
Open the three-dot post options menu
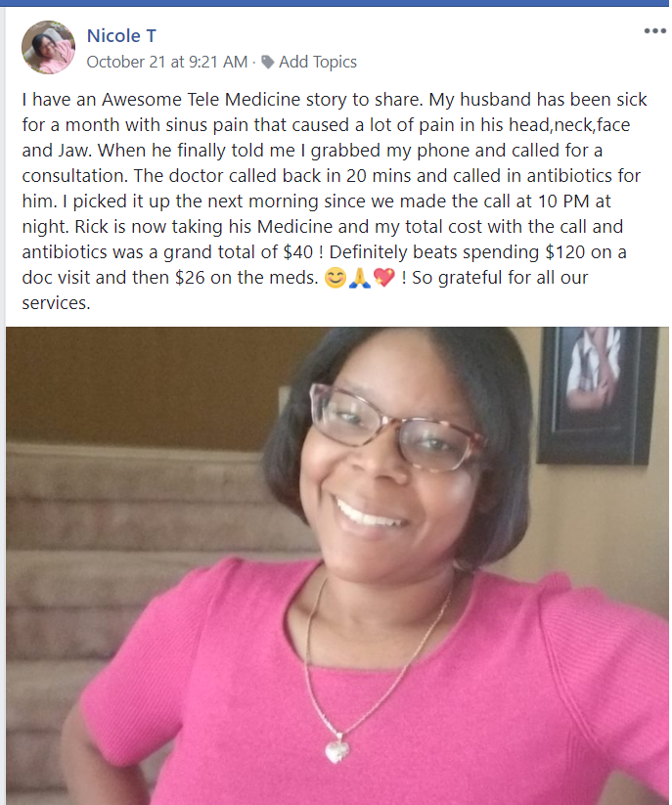654,31
